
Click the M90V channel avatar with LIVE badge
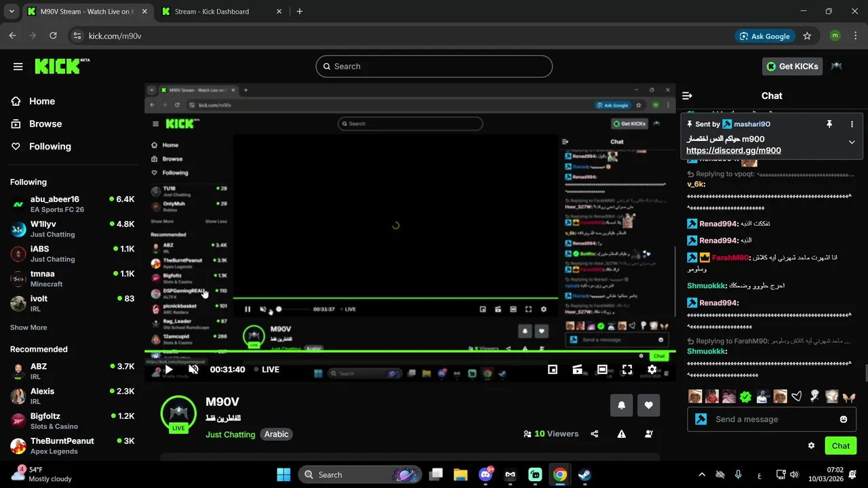(178, 414)
